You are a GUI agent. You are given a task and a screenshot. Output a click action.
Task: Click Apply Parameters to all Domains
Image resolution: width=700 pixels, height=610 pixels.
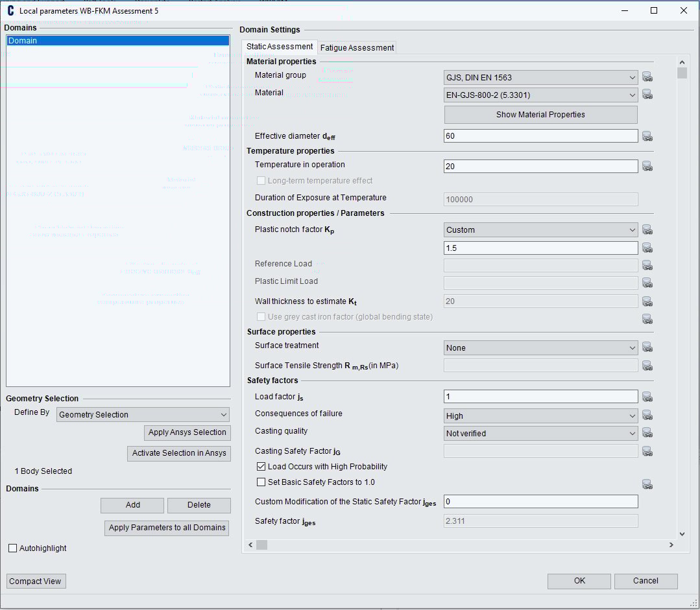click(x=166, y=528)
